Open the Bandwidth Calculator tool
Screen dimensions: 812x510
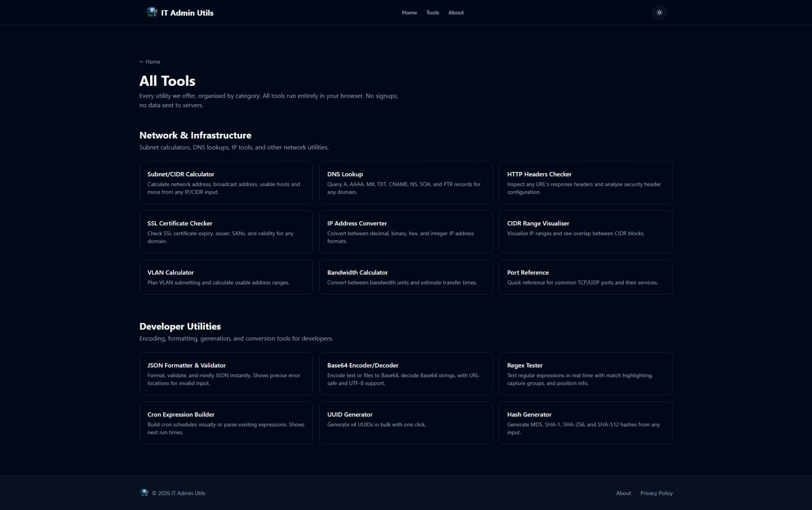406,277
